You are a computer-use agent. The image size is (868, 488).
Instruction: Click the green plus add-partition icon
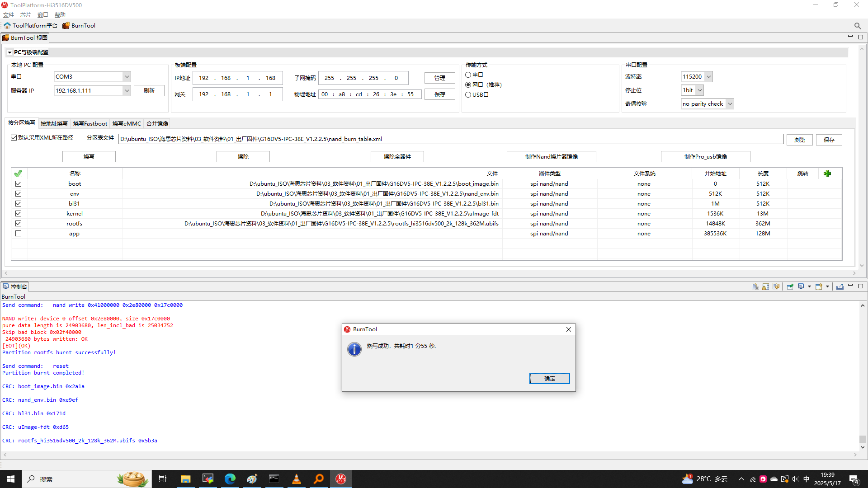click(827, 174)
